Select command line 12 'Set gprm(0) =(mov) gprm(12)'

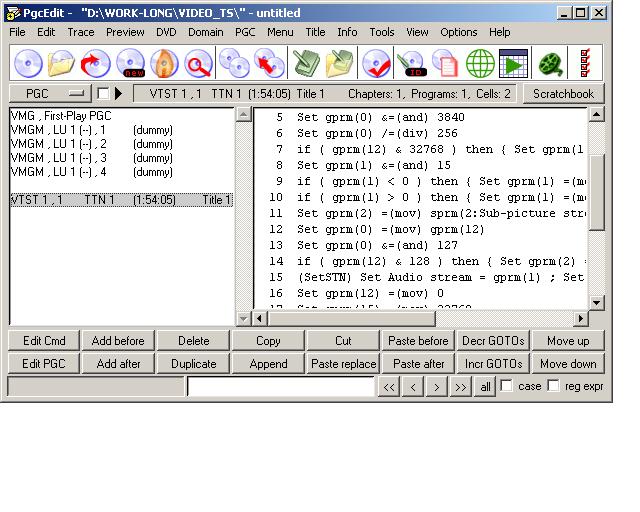(x=391, y=229)
